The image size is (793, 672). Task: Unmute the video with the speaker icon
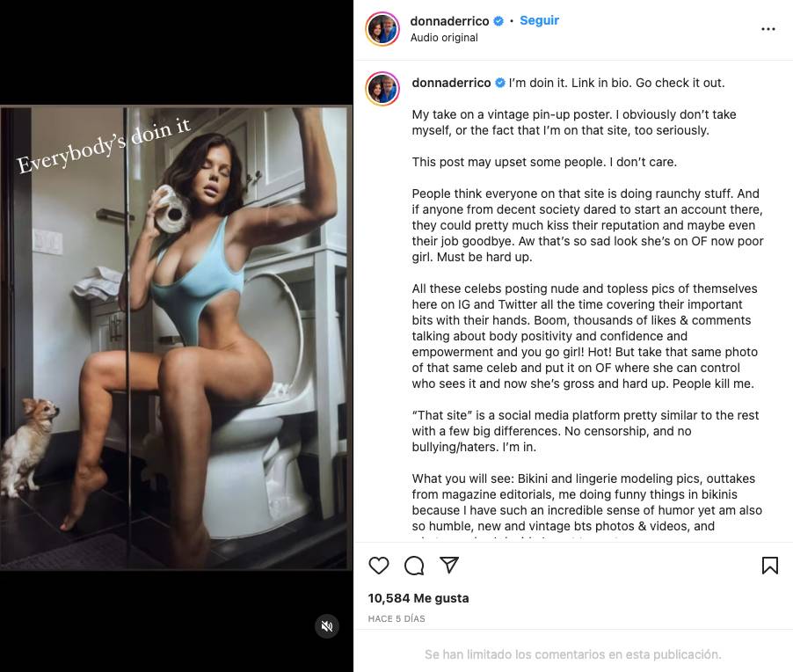coord(327,626)
